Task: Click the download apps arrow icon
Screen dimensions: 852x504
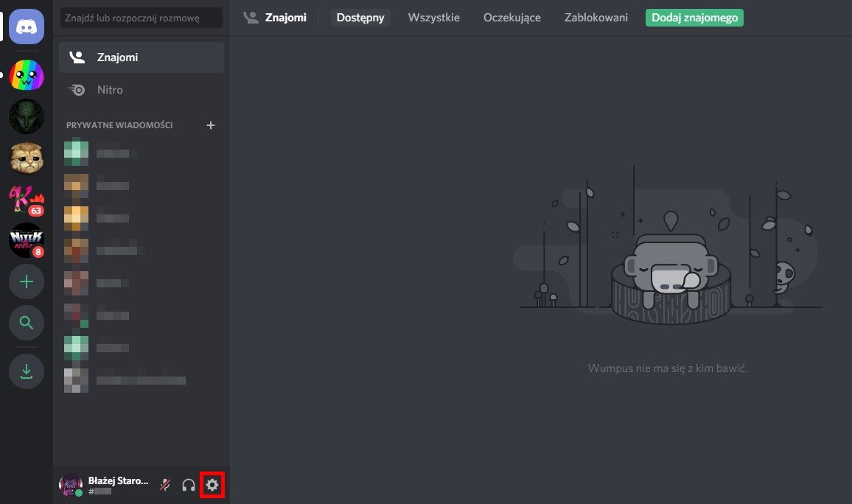Action: point(26,371)
